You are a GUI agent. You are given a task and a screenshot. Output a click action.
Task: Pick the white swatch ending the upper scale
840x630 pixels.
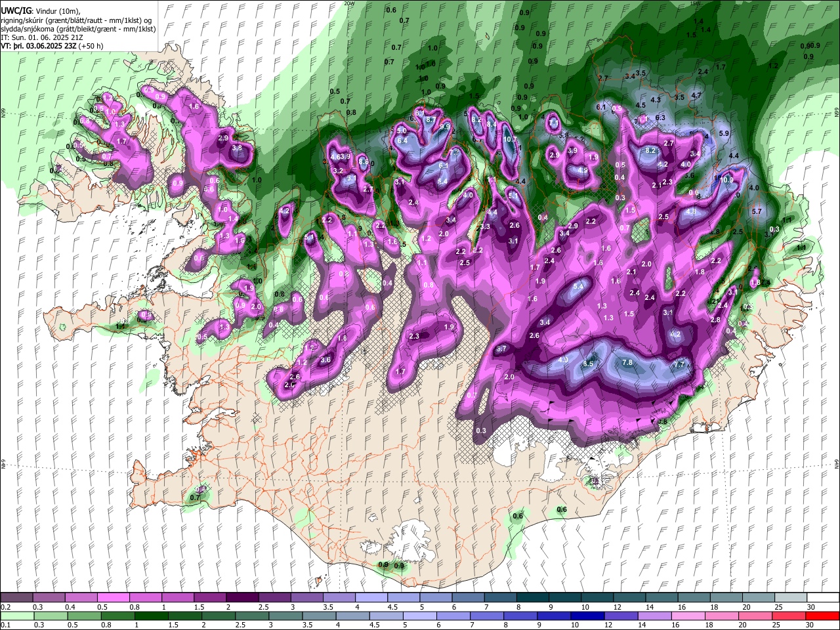[x=822, y=598]
